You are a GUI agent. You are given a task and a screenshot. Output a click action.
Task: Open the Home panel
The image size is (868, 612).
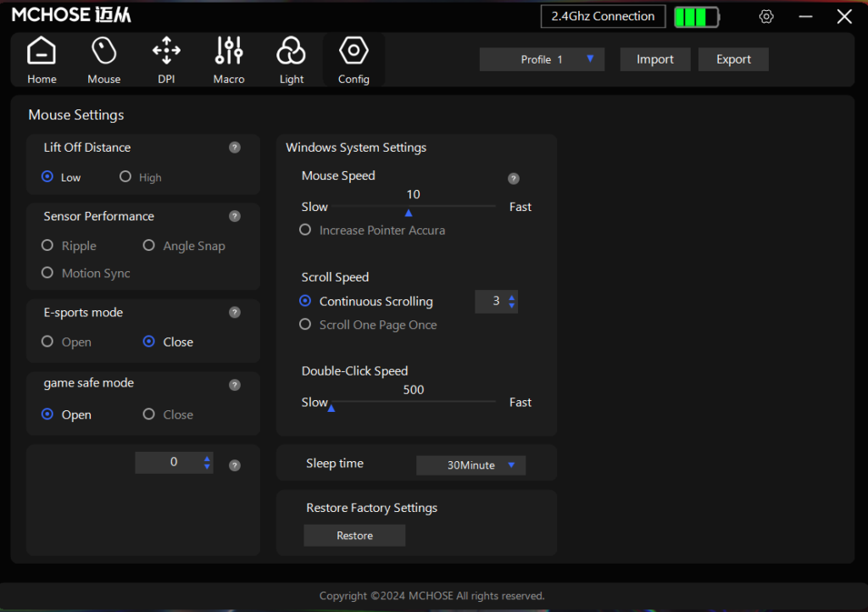[x=42, y=58]
